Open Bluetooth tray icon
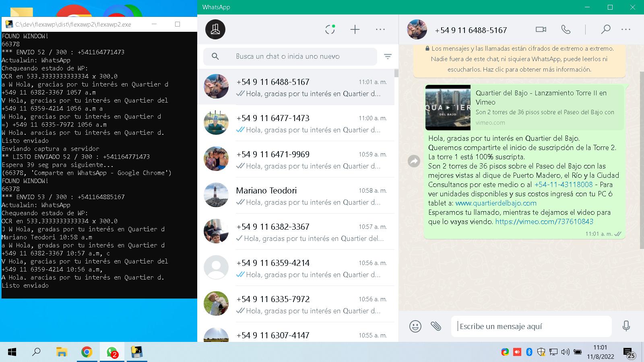 tap(529, 352)
